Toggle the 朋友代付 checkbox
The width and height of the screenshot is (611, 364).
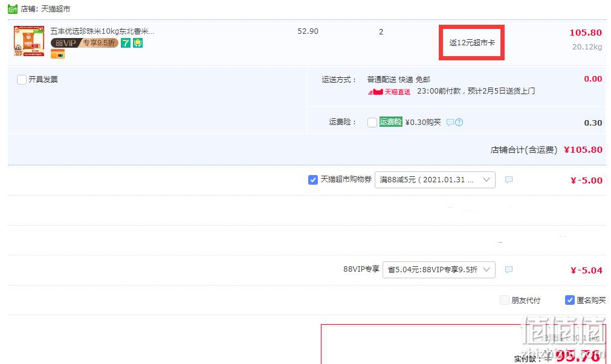point(504,300)
